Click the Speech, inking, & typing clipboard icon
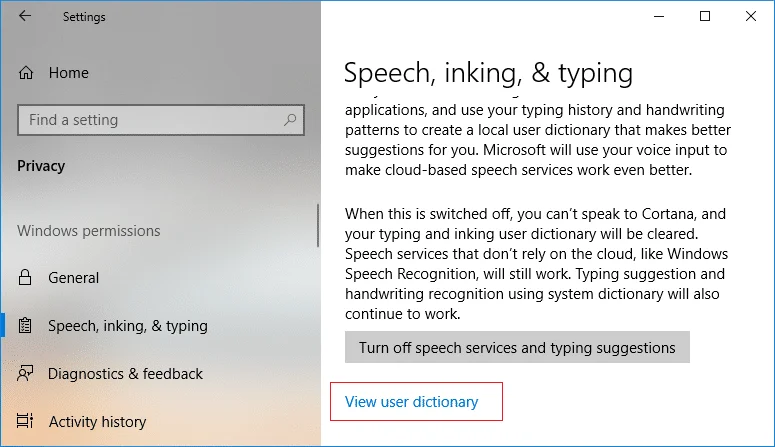This screenshot has width=775, height=447. coord(25,325)
